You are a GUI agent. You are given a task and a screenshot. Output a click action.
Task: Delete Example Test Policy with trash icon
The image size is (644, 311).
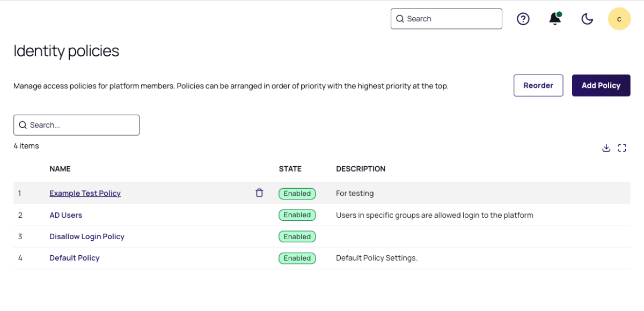click(x=259, y=193)
